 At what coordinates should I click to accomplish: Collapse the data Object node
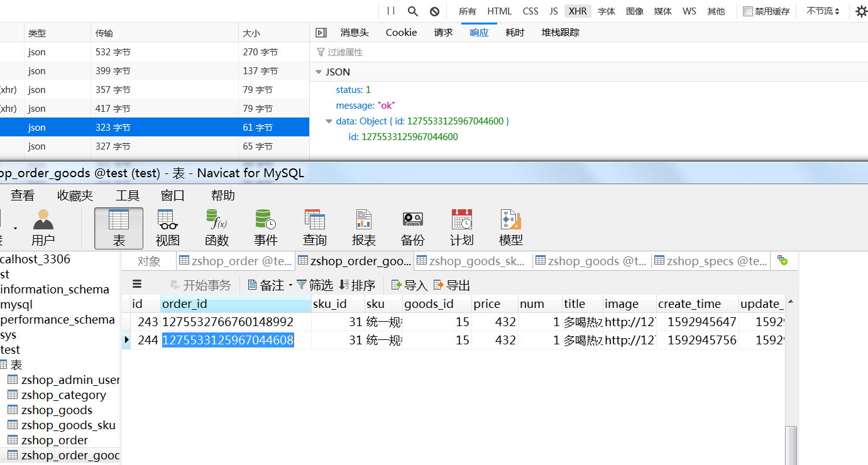(329, 121)
